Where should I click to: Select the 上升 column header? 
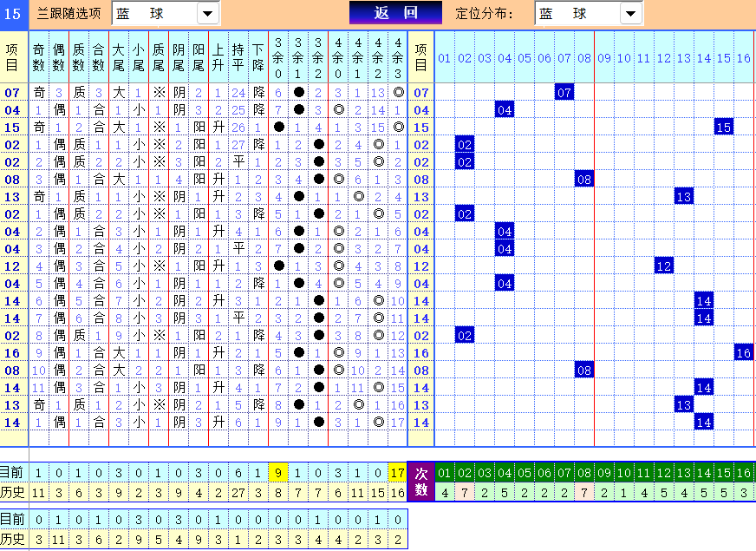(x=218, y=57)
